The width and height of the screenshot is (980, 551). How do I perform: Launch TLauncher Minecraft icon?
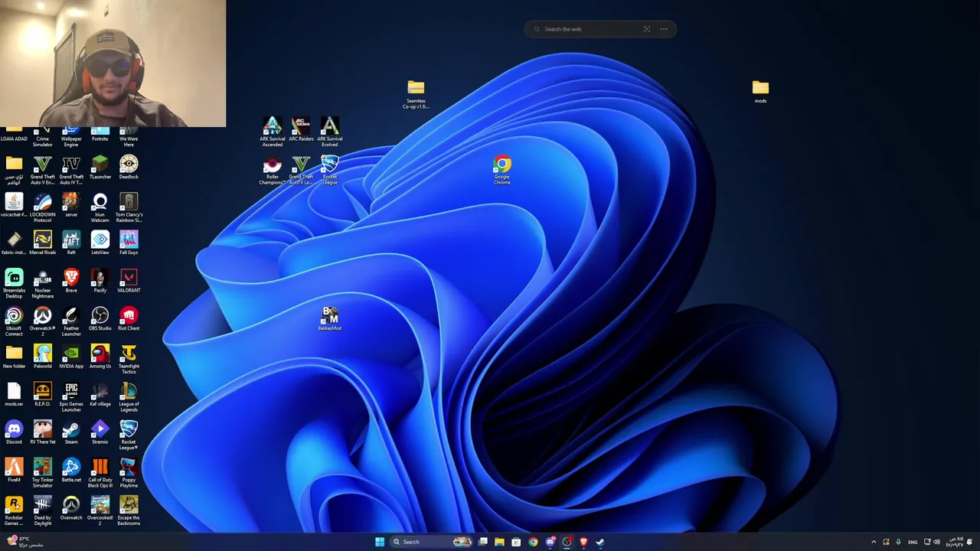(x=100, y=168)
